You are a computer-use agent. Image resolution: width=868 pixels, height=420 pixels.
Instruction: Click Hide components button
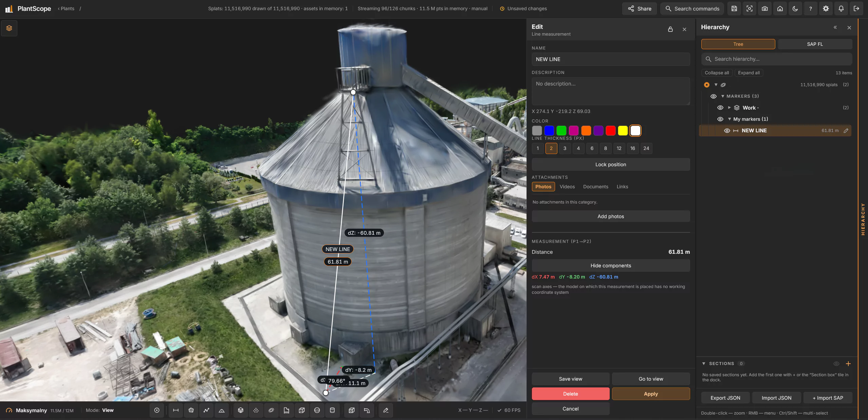click(611, 266)
